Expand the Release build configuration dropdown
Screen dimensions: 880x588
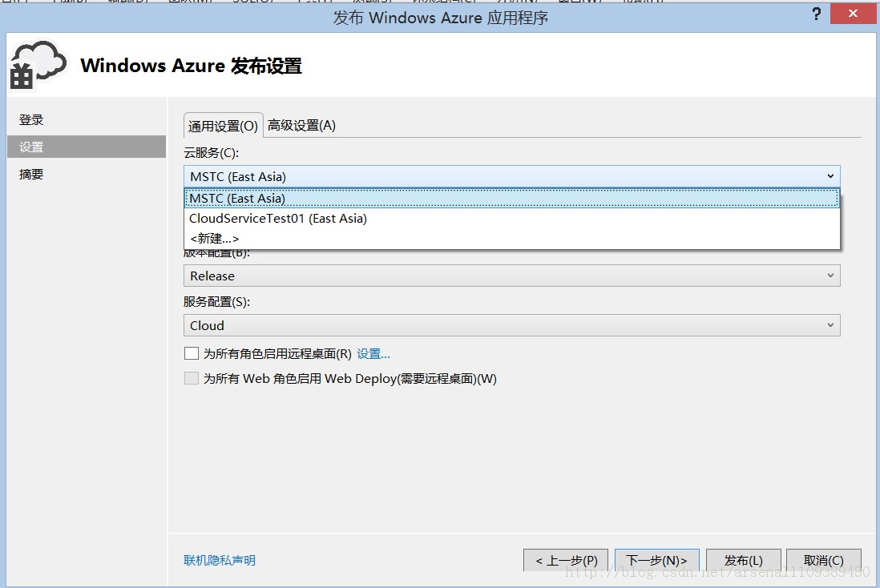512,276
